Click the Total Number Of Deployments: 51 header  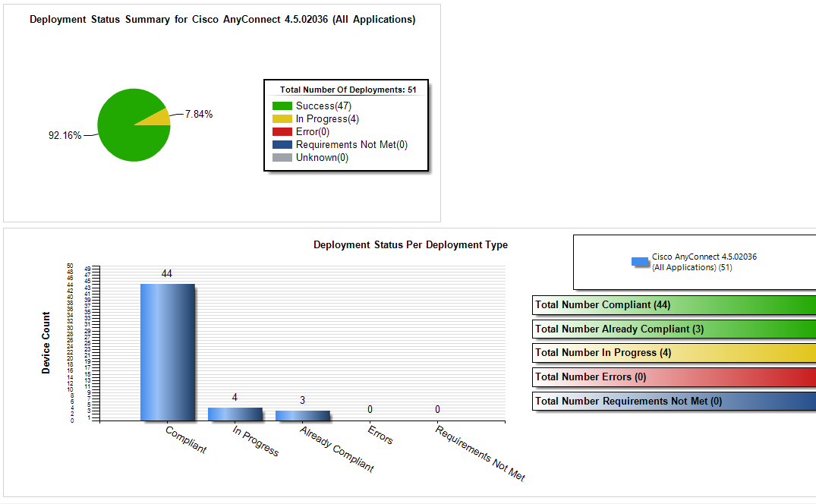348,90
